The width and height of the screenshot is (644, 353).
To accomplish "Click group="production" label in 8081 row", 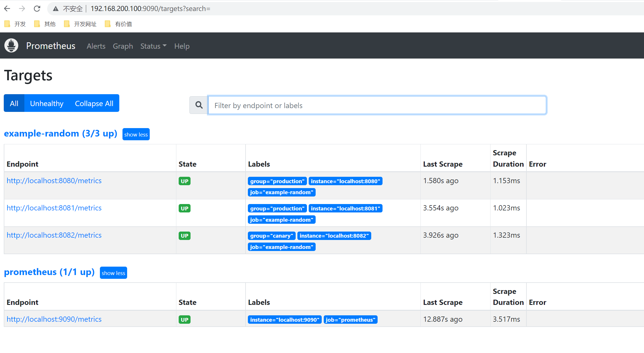I will click(x=277, y=208).
